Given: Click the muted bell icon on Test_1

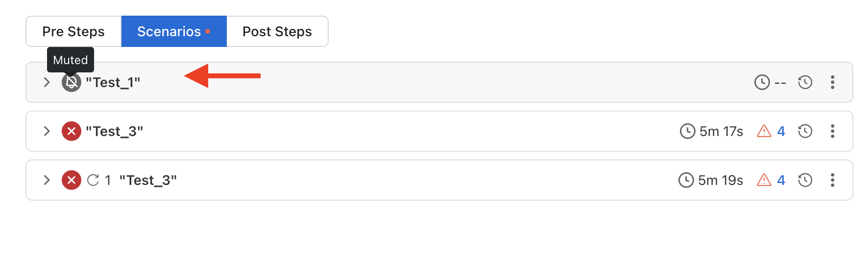Looking at the screenshot, I should pyautogui.click(x=71, y=82).
